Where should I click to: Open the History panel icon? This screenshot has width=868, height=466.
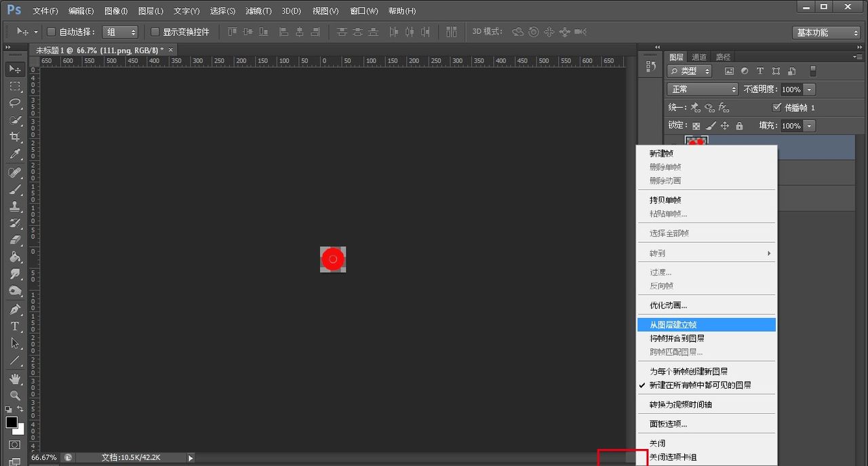pos(651,66)
